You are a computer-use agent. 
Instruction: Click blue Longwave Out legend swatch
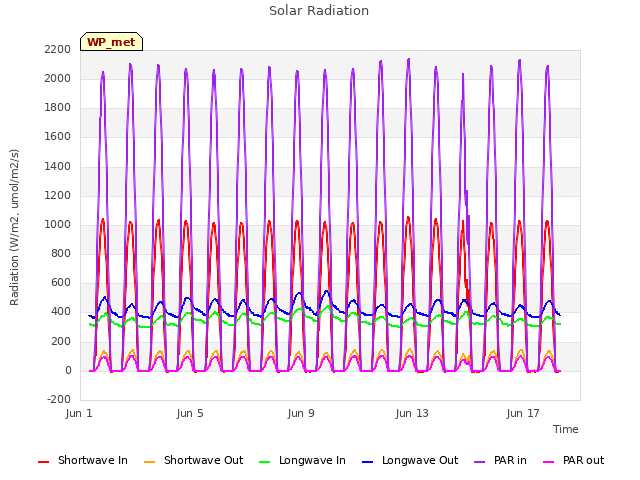pos(367,462)
